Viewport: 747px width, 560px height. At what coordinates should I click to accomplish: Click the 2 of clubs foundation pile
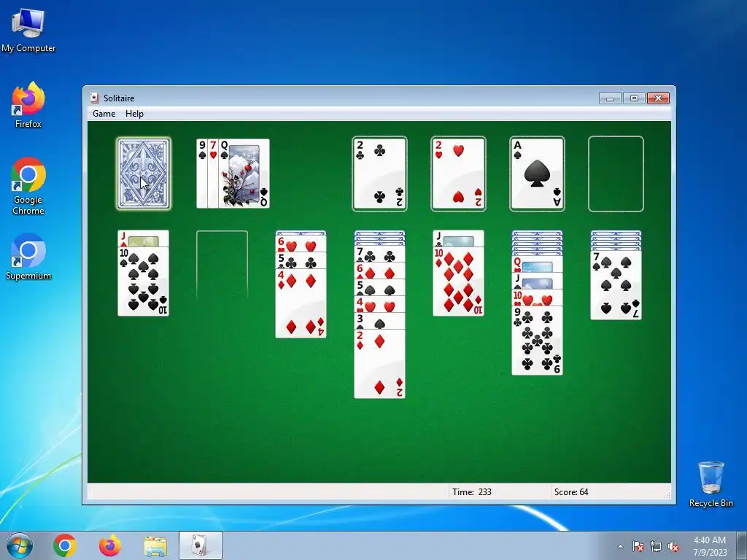point(379,174)
